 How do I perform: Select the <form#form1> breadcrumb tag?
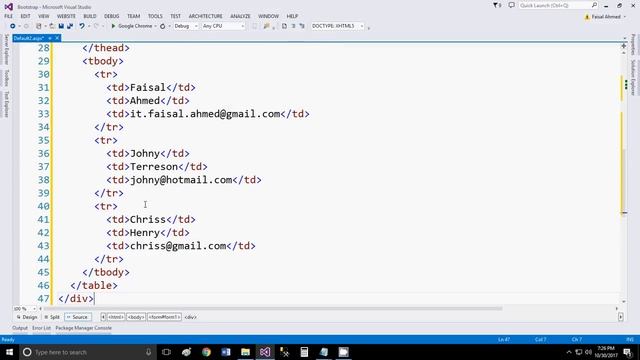pos(164,317)
